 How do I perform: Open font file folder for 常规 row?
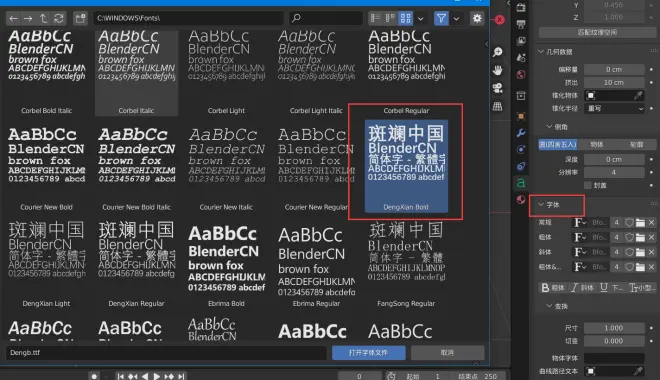[x=640, y=223]
